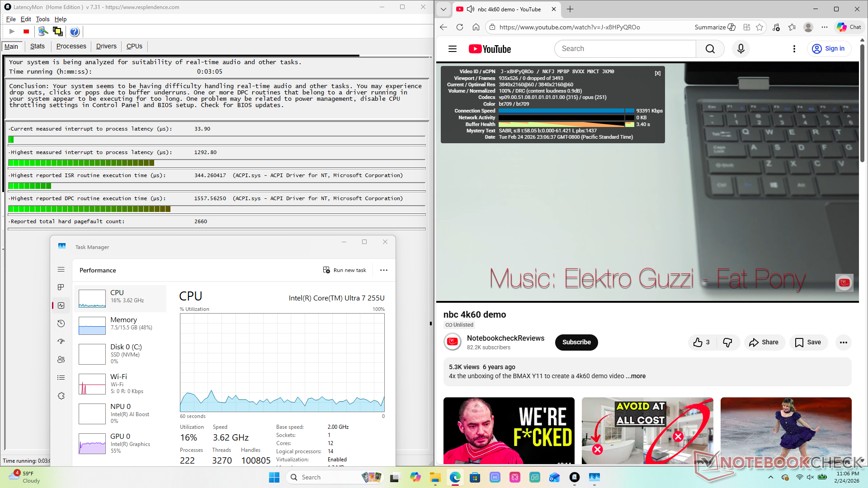Click the always-on-top overlapping windows toolbar icon
This screenshot has height=488, width=868.
[58, 32]
